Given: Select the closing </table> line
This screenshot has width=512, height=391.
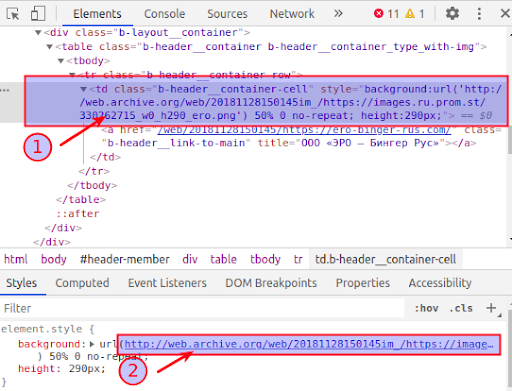Looking at the screenshot, I should 81,199.
